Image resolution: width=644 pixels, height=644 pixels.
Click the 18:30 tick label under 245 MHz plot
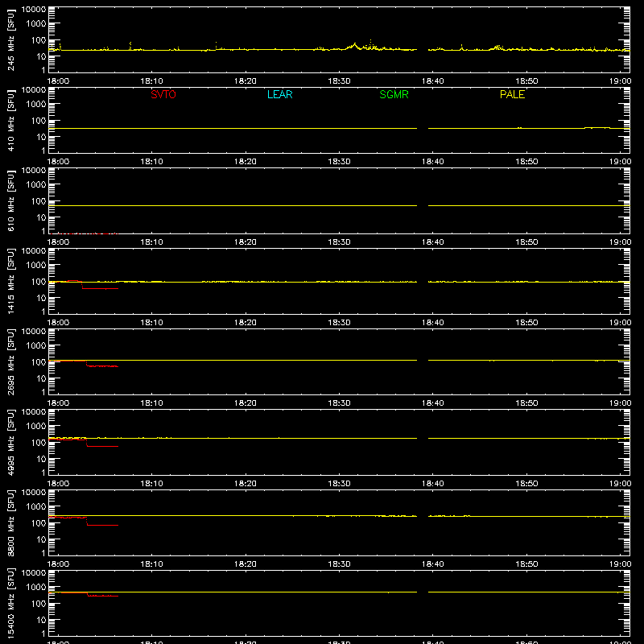339,81
